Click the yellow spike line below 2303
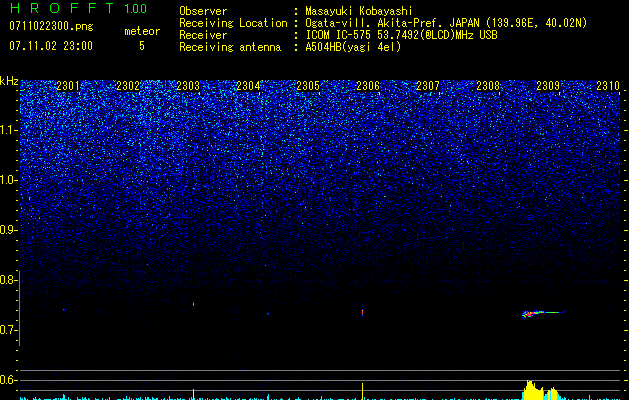 tap(194, 394)
